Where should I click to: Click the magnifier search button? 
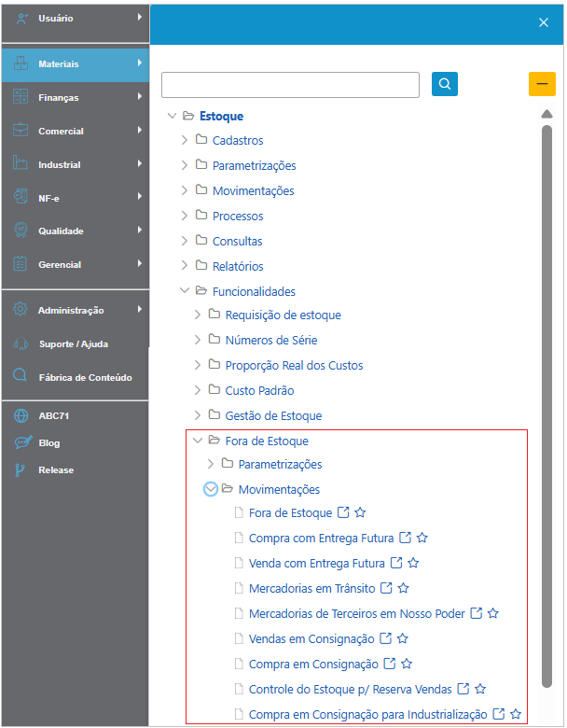(x=445, y=84)
